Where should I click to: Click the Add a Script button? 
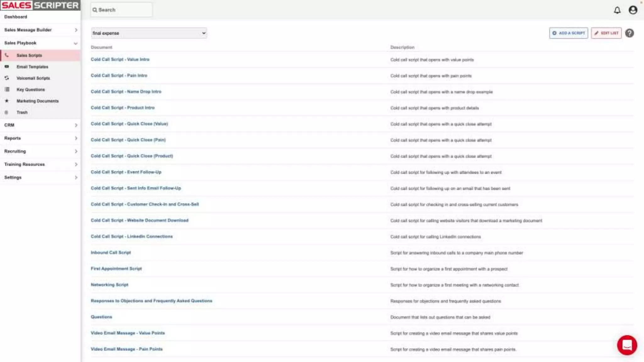569,33
